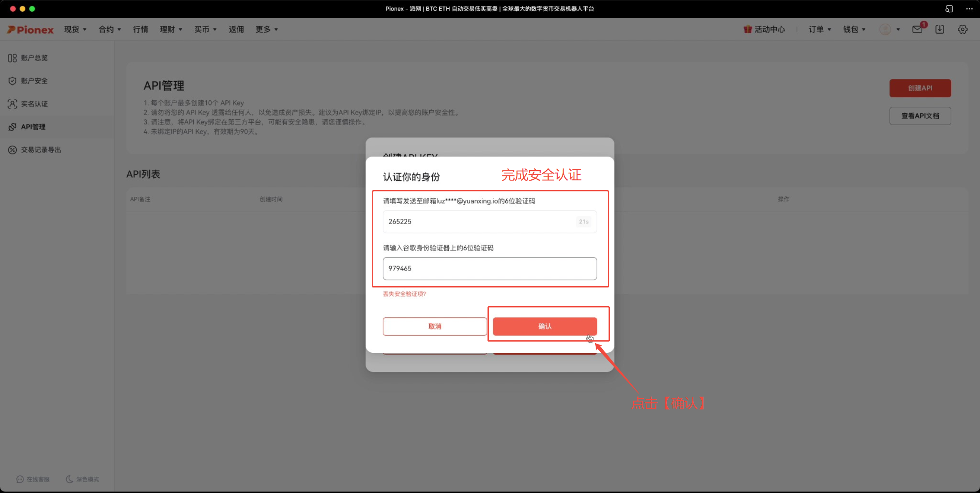
Task: Select the 理财 menu item
Action: (x=171, y=29)
